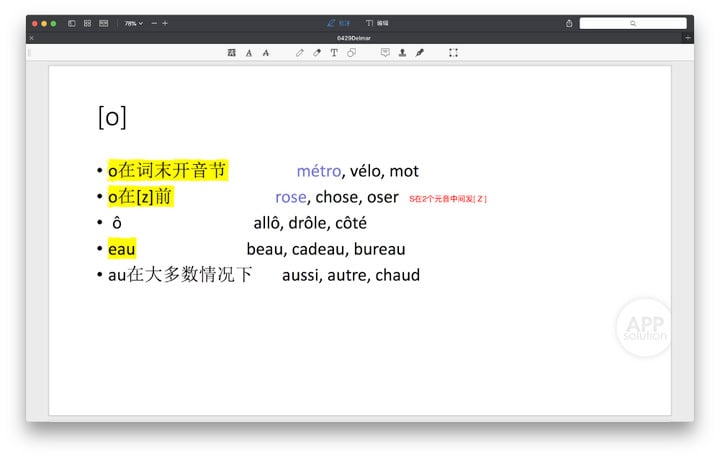
Task: Open a new tab with the plus button
Action: pos(687,38)
